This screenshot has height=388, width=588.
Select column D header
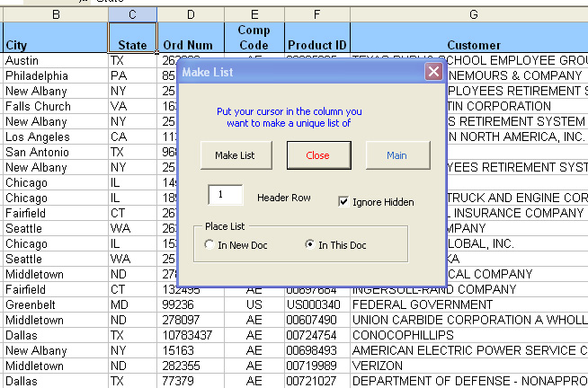coord(191,14)
